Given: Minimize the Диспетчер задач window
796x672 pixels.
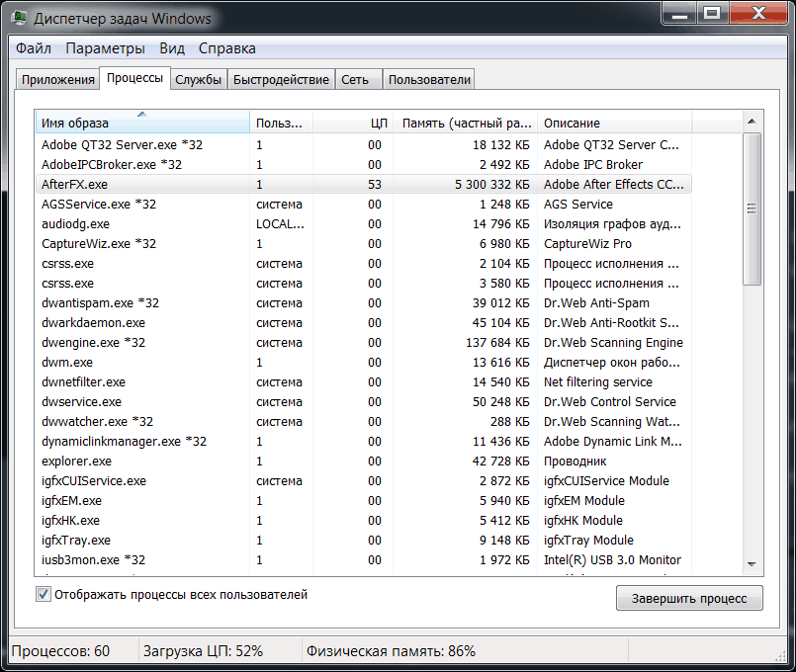Looking at the screenshot, I should [679, 13].
